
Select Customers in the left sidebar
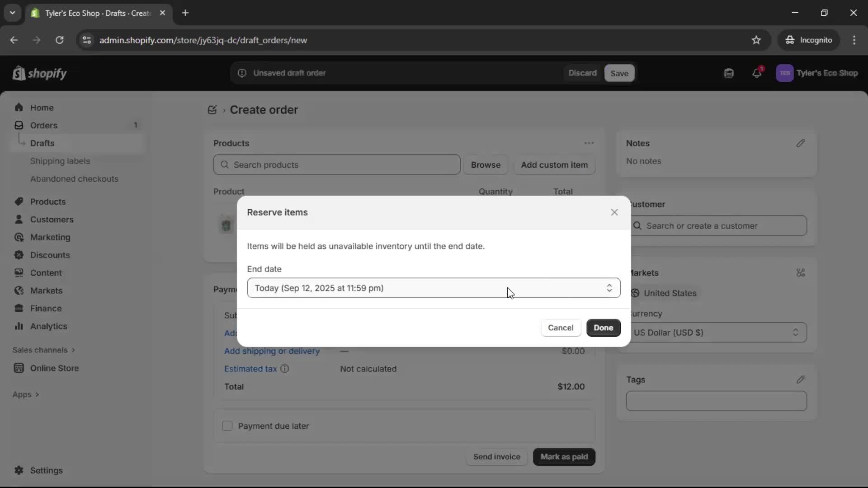click(52, 220)
